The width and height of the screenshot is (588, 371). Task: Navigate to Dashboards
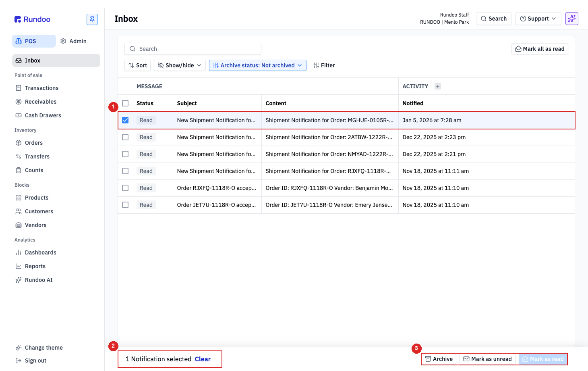(x=56, y=252)
